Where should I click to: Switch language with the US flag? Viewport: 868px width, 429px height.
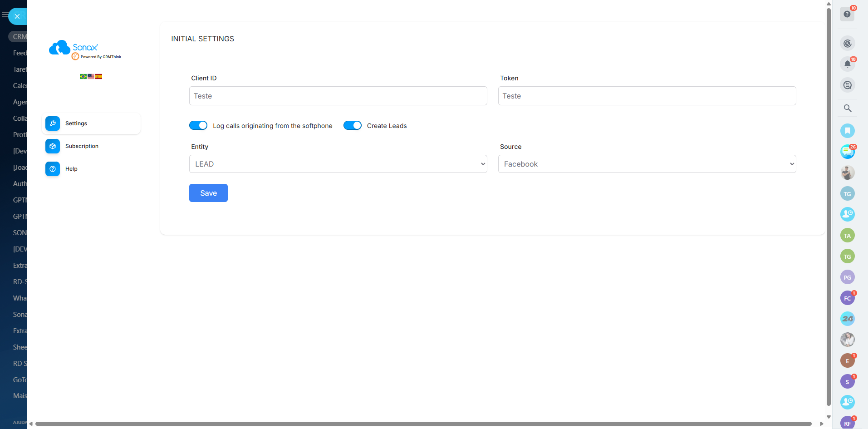tap(91, 77)
